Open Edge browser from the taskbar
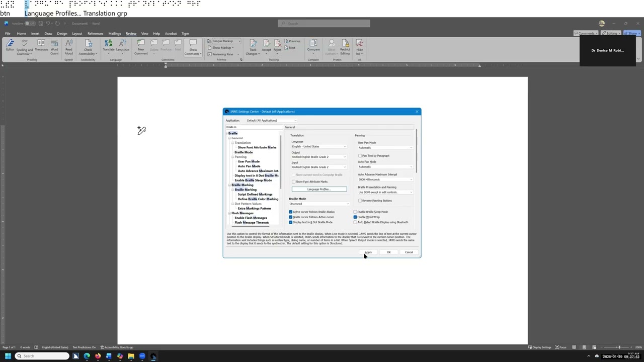This screenshot has width=644, height=362. tap(87, 356)
